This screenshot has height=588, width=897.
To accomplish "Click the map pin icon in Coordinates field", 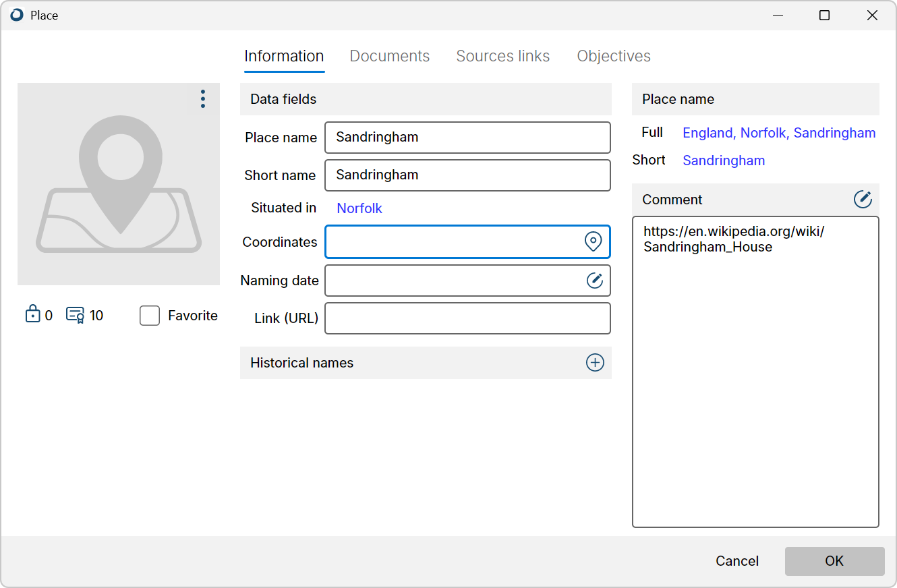I will point(593,241).
